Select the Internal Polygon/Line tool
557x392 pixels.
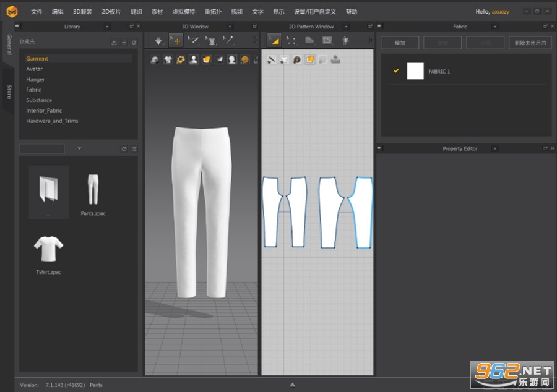327,40
